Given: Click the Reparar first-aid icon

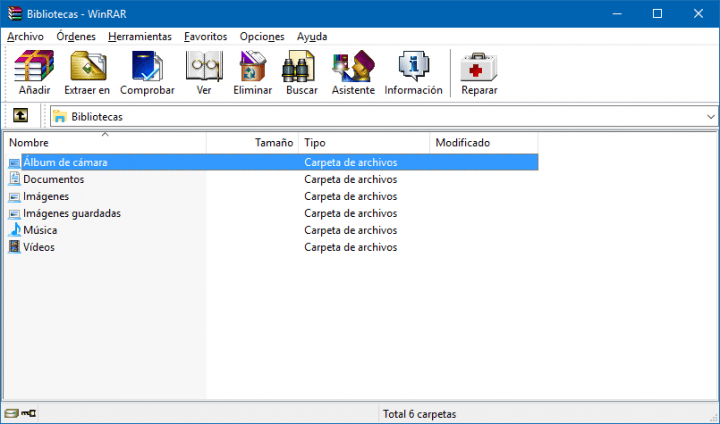Looking at the screenshot, I should 479,67.
